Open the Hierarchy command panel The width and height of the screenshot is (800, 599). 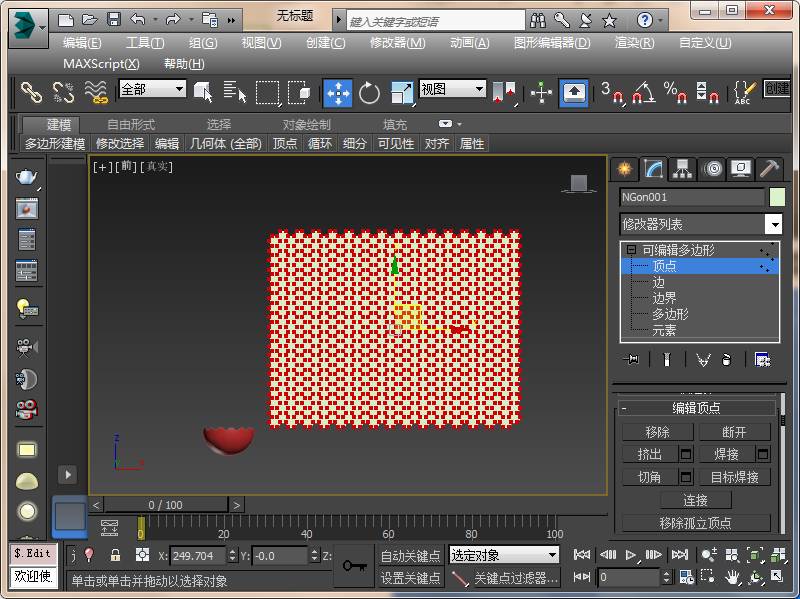click(x=682, y=169)
